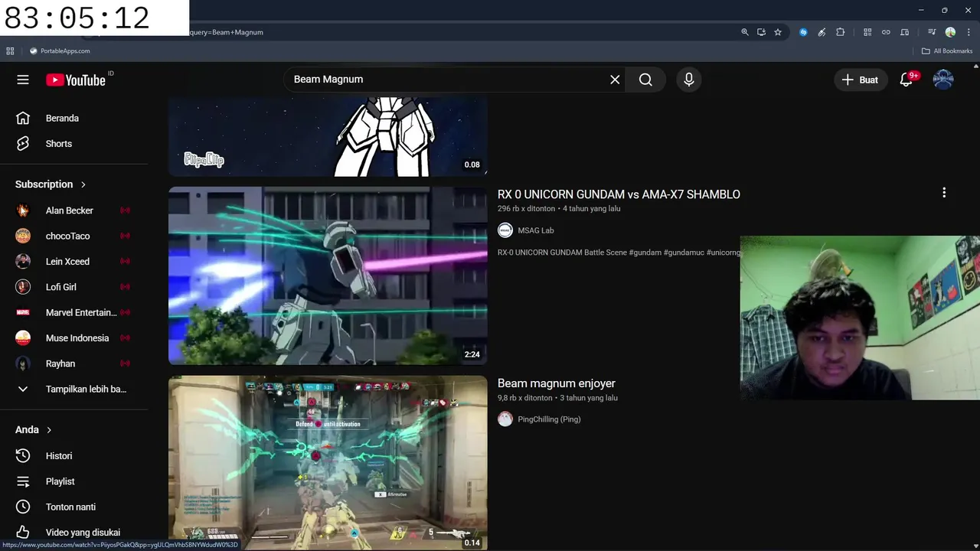Click the Marvel channel avatar icon
Screen dimensions: 980x551
coord(23,312)
